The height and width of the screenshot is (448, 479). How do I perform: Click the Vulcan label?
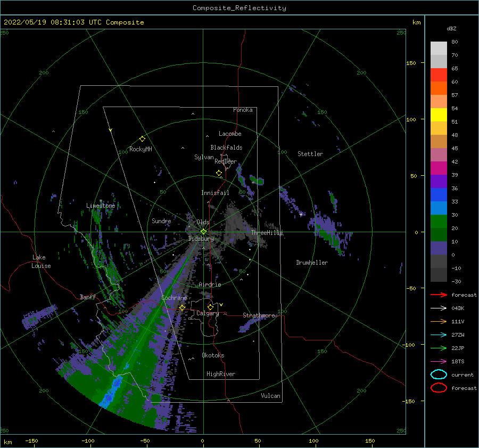pos(271,396)
